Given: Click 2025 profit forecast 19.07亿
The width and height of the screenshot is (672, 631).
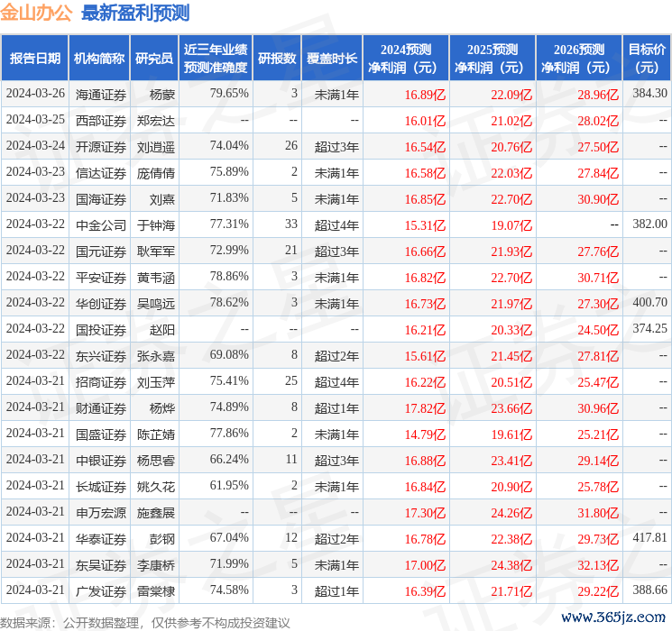Looking at the screenshot, I should coord(511,225).
